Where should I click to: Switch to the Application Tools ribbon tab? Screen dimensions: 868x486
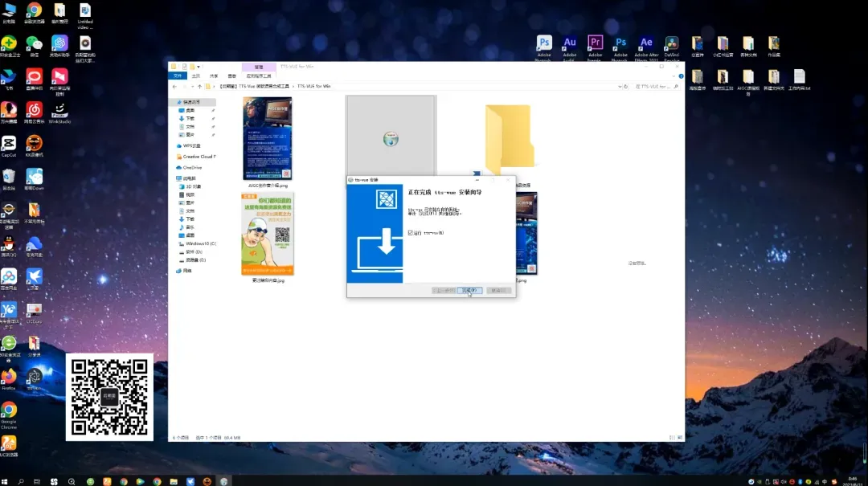click(x=258, y=76)
